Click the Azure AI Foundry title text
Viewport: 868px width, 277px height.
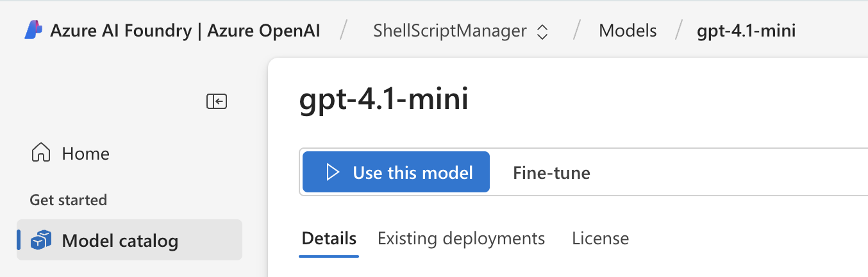tap(121, 31)
